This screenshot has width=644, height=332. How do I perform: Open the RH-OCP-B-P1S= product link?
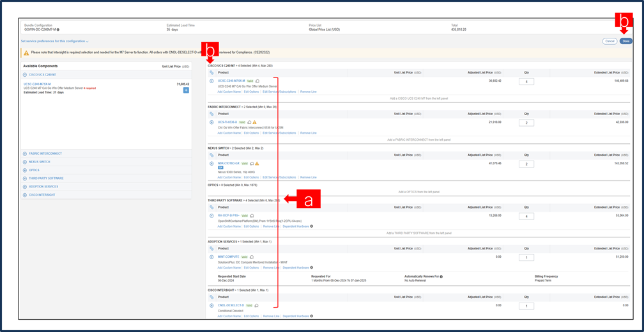click(x=229, y=216)
